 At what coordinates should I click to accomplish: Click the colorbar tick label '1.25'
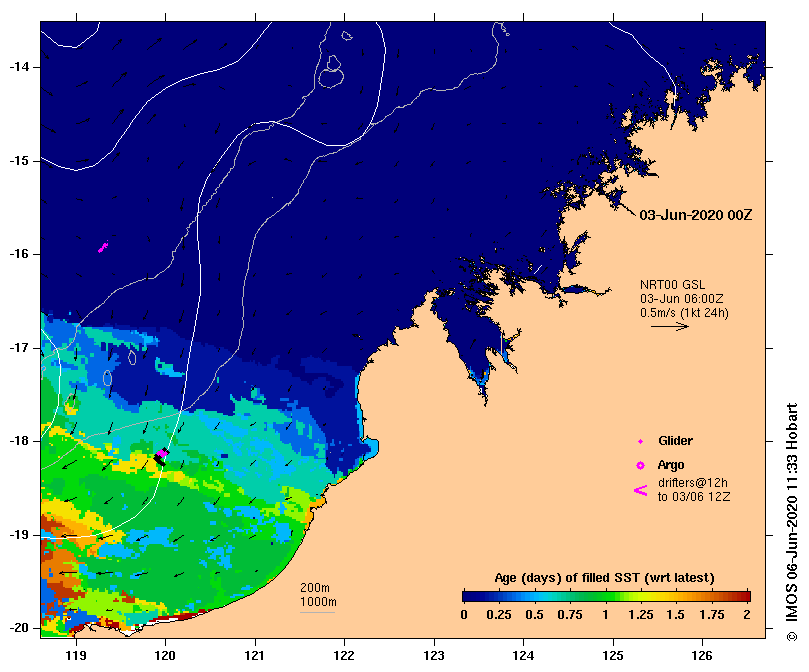click(641, 615)
